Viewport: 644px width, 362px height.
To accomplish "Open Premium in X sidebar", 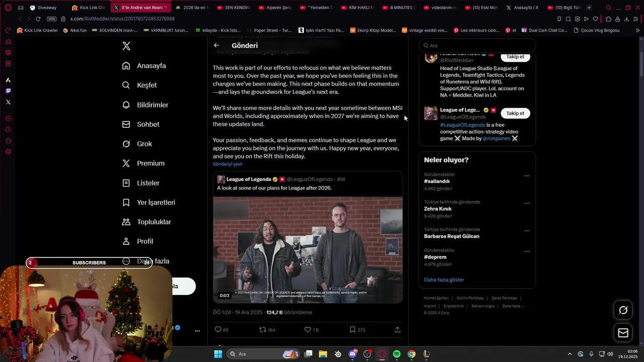I will [x=143, y=163].
